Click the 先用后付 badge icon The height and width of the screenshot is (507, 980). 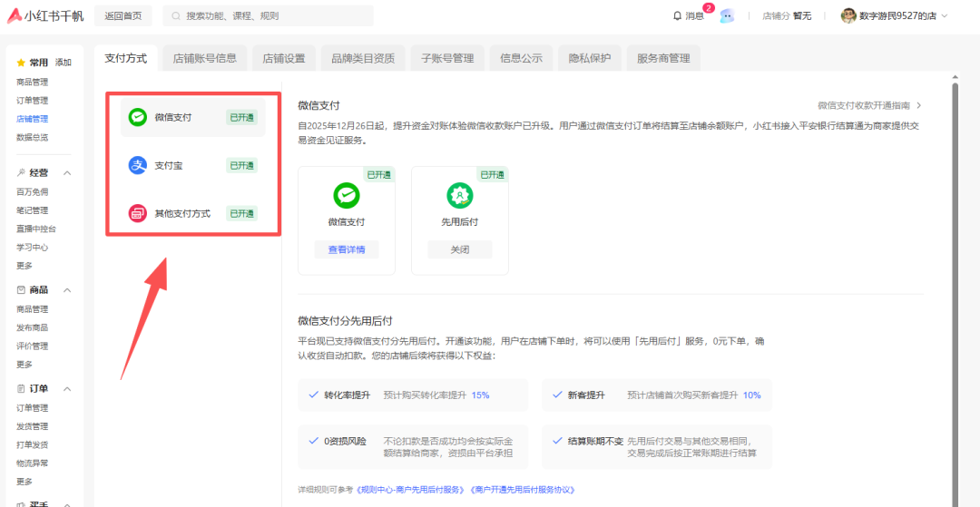point(460,195)
